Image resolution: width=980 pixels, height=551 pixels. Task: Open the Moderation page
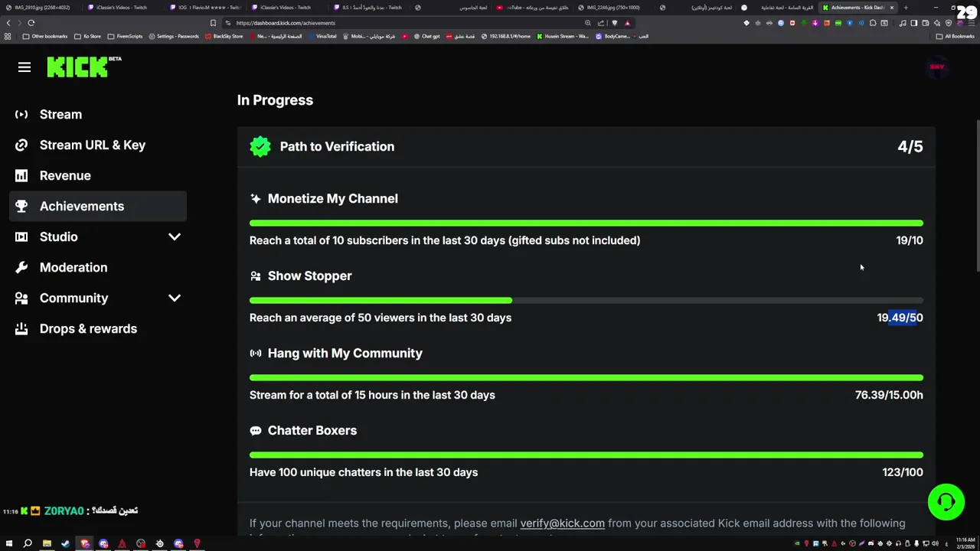pos(73,268)
